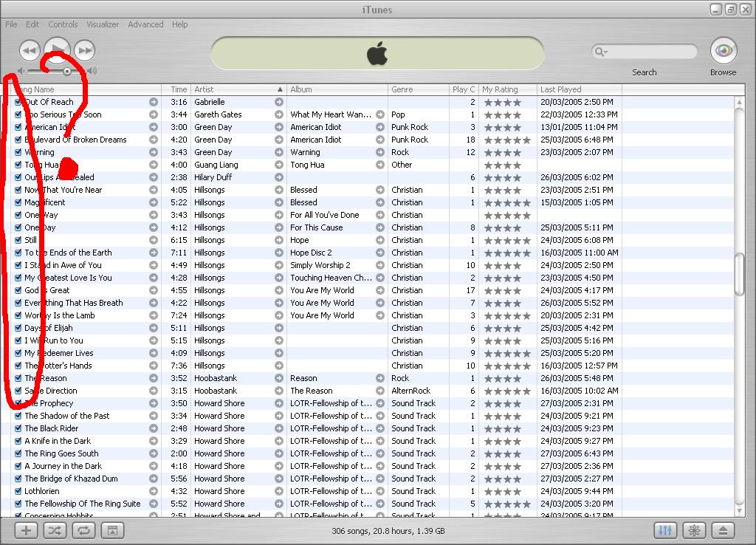Uncheck the Warning song checkbox
The image size is (756, 545).
coord(18,152)
